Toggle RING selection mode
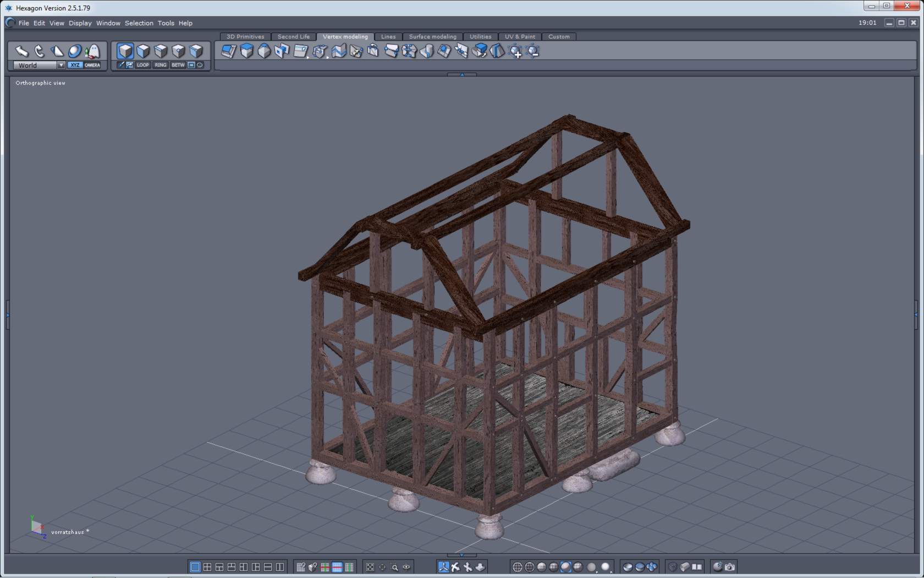Image resolution: width=924 pixels, height=578 pixels. [x=161, y=65]
